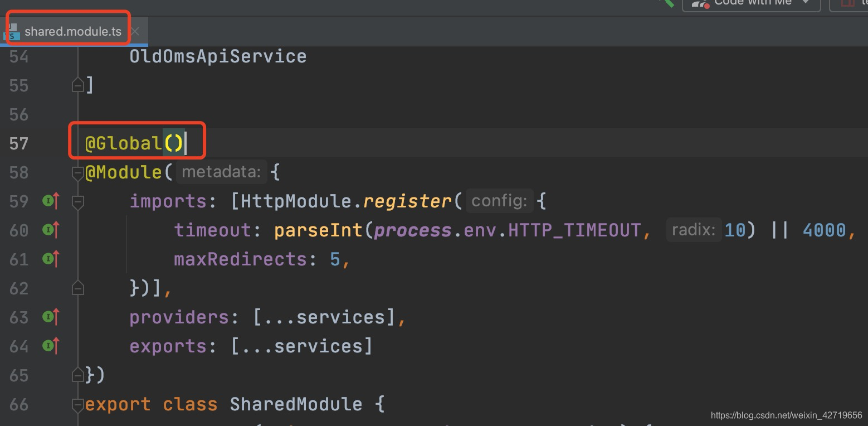
Task: Click line number 57 in the gutter
Action: coord(19,143)
